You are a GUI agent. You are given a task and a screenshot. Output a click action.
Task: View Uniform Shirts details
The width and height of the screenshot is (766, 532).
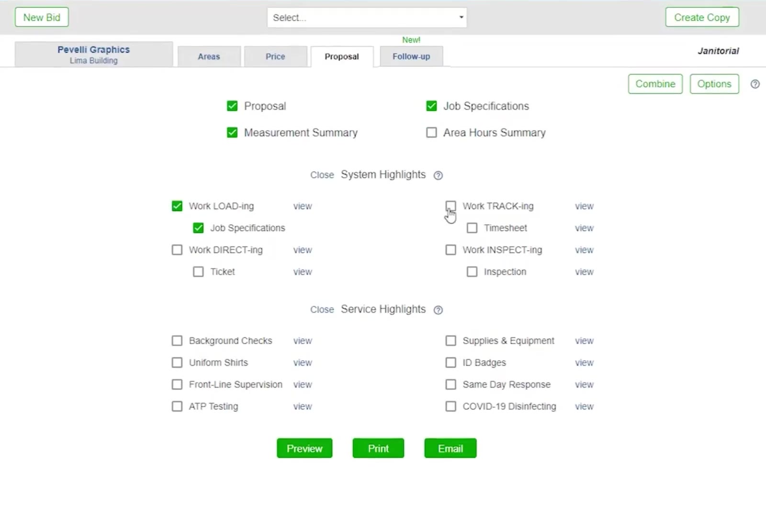[303, 363]
